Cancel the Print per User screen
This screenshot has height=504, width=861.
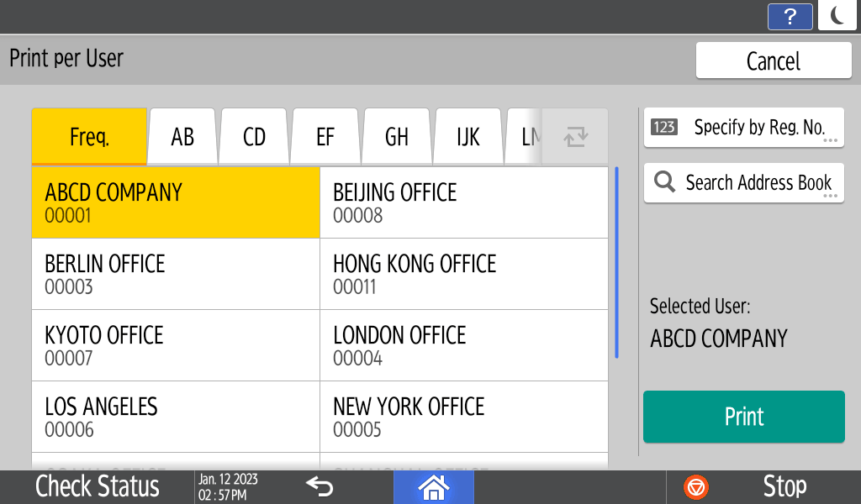(x=773, y=61)
